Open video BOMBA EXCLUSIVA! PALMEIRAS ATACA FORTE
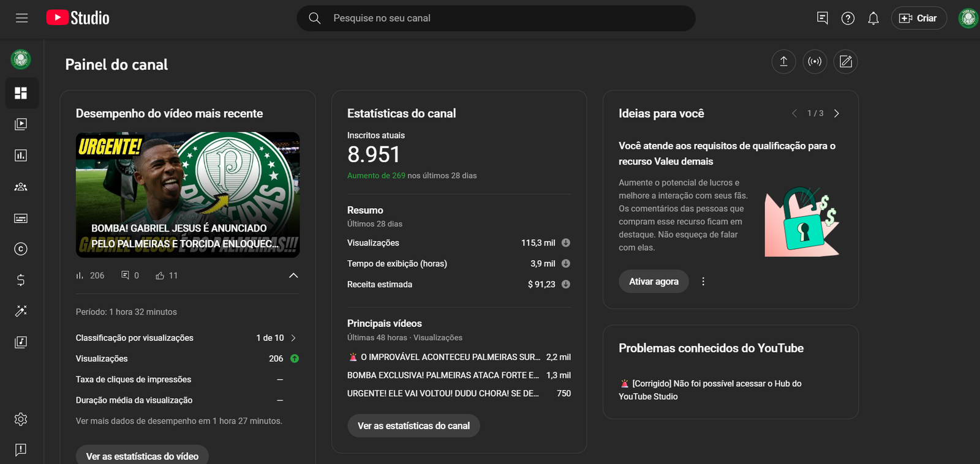This screenshot has width=980, height=464. click(443, 375)
